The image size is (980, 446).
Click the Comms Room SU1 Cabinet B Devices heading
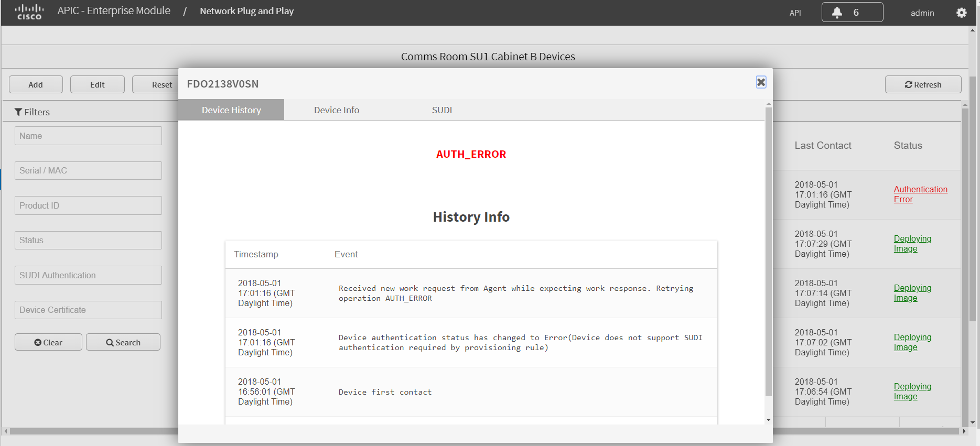coord(488,57)
